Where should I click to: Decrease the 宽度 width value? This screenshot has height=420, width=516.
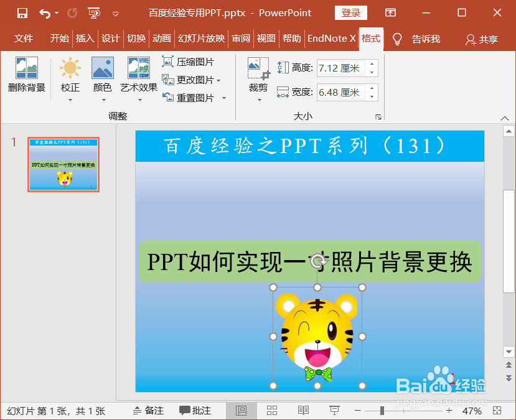[372, 96]
